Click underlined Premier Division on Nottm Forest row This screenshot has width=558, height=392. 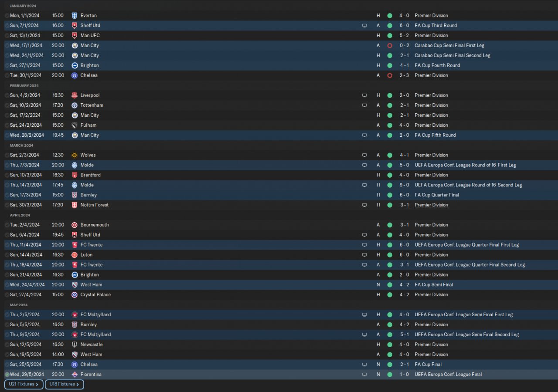coord(431,205)
